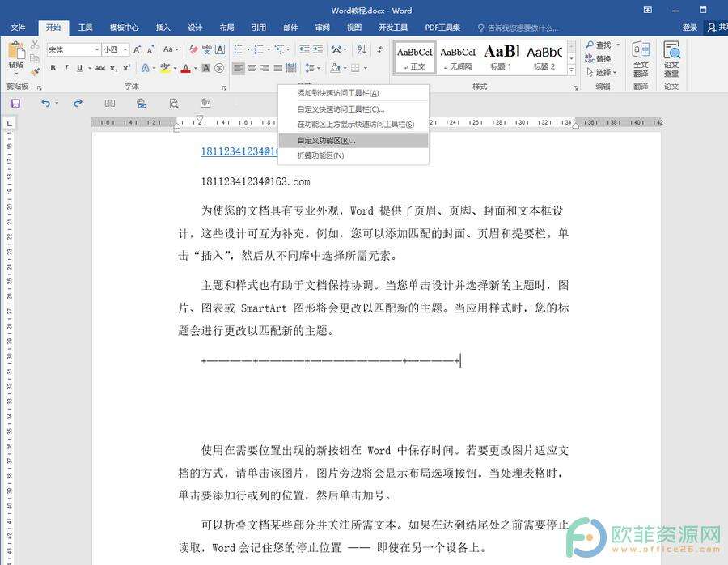
Task: Open the Select (选择) dropdown
Action: coord(601,73)
